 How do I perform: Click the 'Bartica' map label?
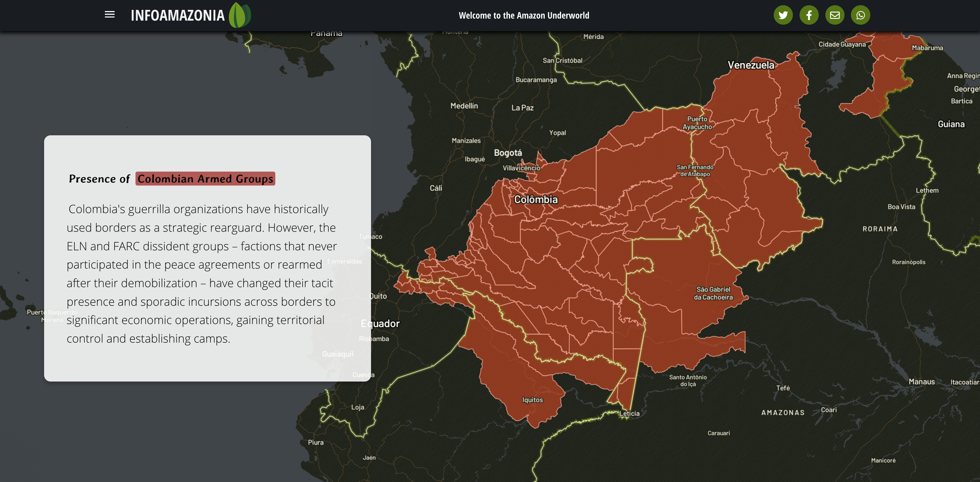[x=961, y=101]
